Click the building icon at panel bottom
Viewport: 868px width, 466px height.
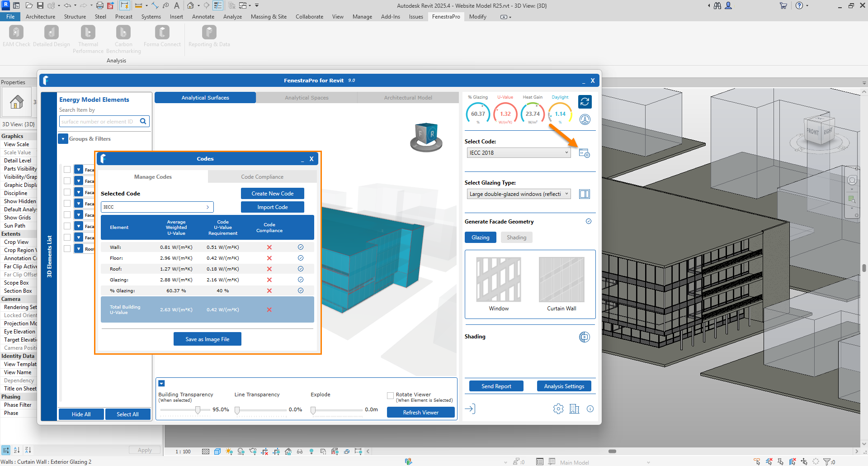coord(574,409)
